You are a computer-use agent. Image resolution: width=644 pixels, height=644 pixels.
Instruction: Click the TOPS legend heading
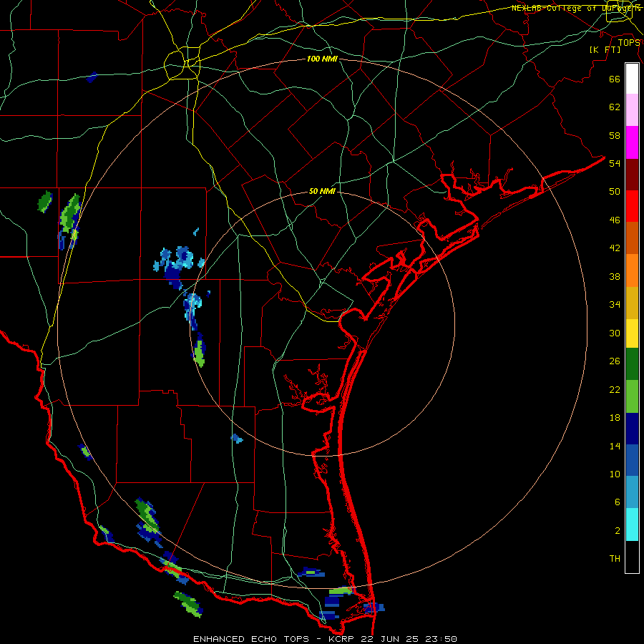(629, 43)
